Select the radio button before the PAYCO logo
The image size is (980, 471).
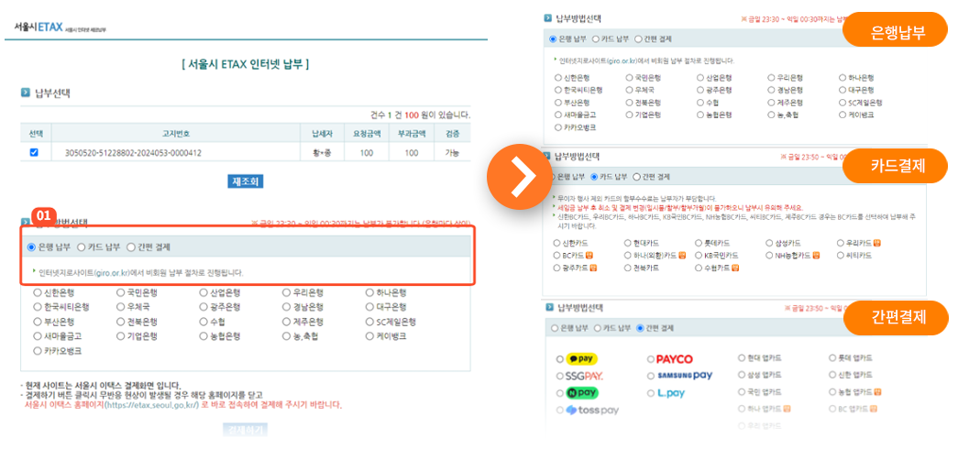click(651, 360)
